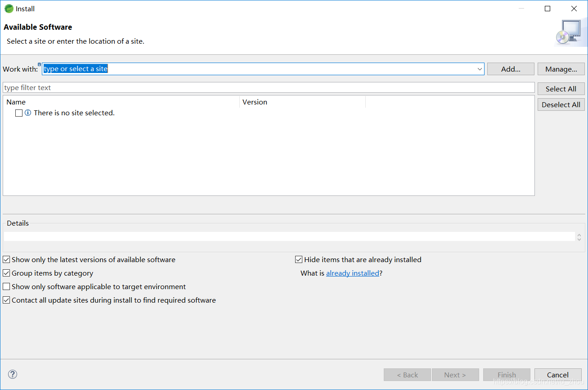Click the disabled Next > button
The height and width of the screenshot is (390, 588).
coord(455,375)
